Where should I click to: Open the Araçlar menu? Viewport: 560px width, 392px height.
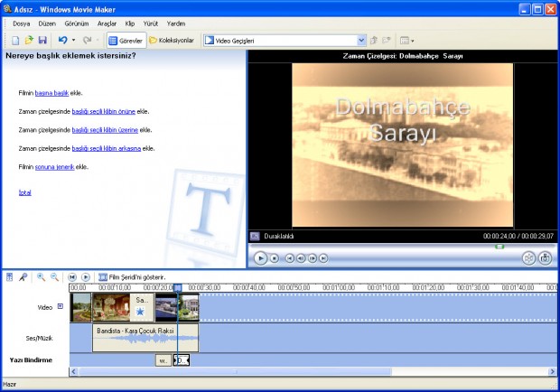107,23
